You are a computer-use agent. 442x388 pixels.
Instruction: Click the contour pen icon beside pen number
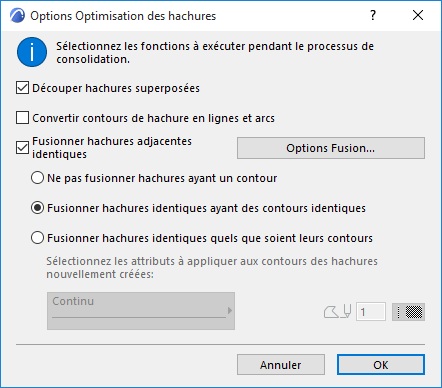pos(337,312)
